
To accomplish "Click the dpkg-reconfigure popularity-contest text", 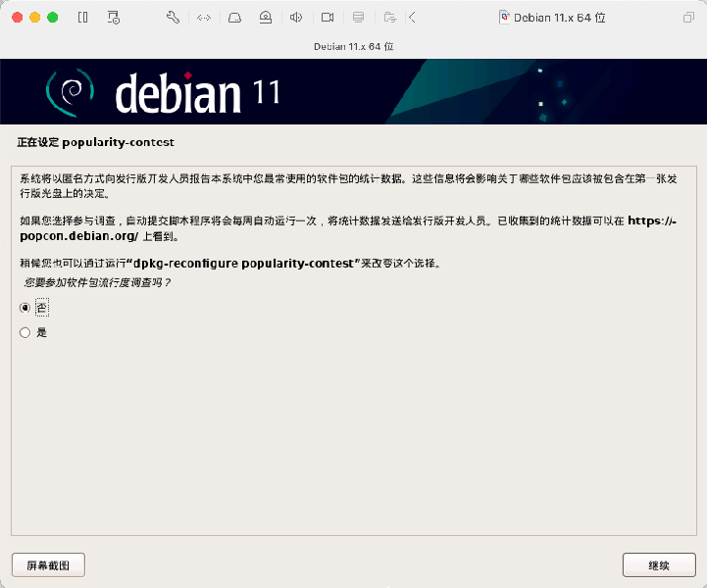I will pyautogui.click(x=243, y=264).
